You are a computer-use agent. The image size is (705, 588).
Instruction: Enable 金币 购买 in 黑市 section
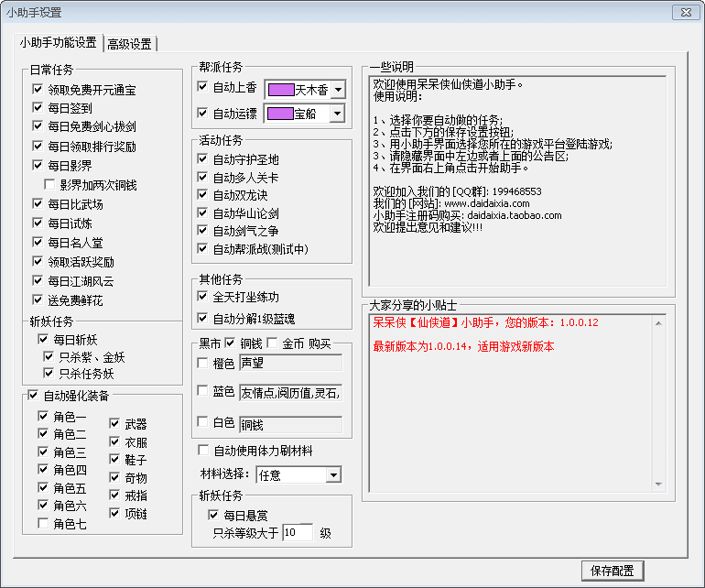pyautogui.click(x=272, y=343)
